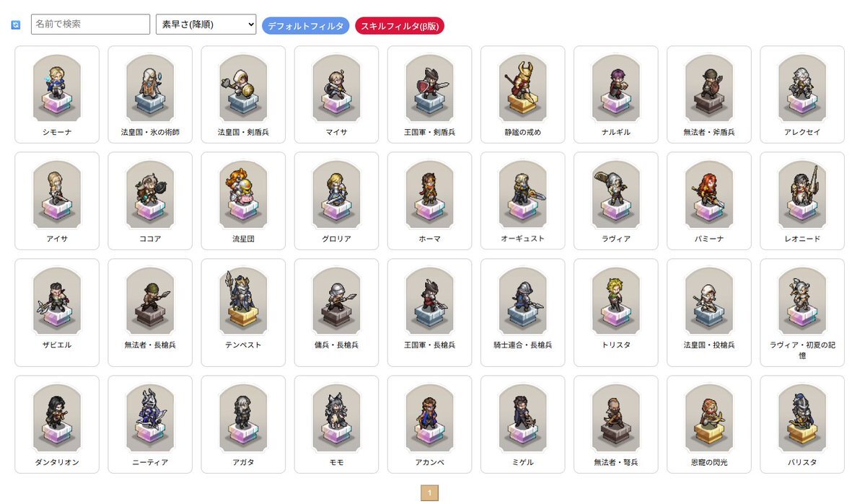865x504 pixels.
Task: Open the 素早さ(降順) sort dropdown
Action: coord(206,25)
